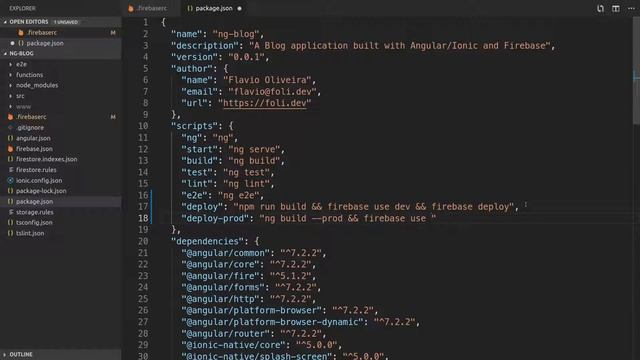Select package.json under Open Editors
This screenshot has height=360, width=640.
click(45, 43)
